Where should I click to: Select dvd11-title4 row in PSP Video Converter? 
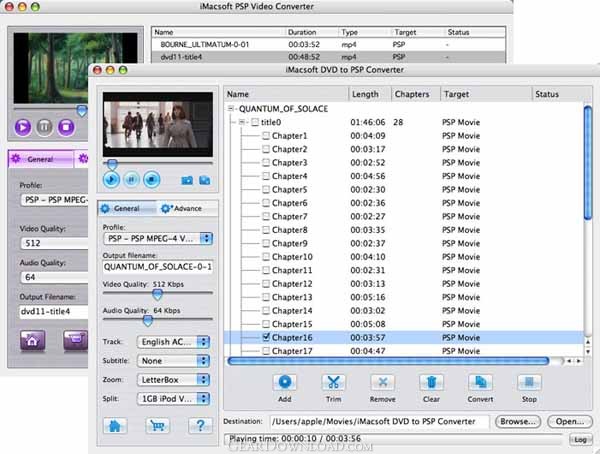(328, 57)
